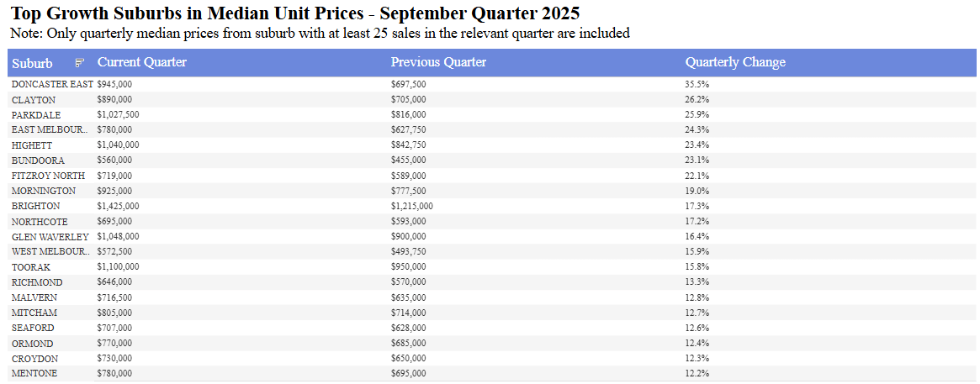Click the TOORAK suburb row label
Viewport: 980px width, 384px height.
31,266
